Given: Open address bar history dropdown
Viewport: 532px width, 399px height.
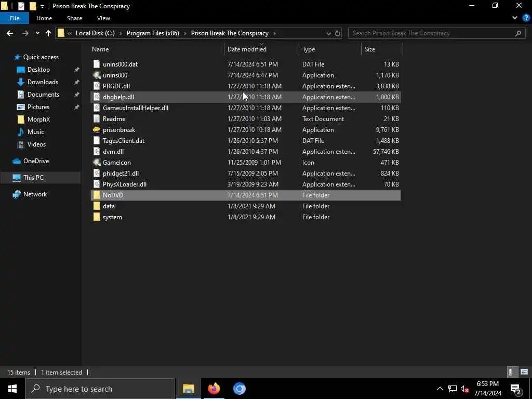Looking at the screenshot, I should point(328,33).
